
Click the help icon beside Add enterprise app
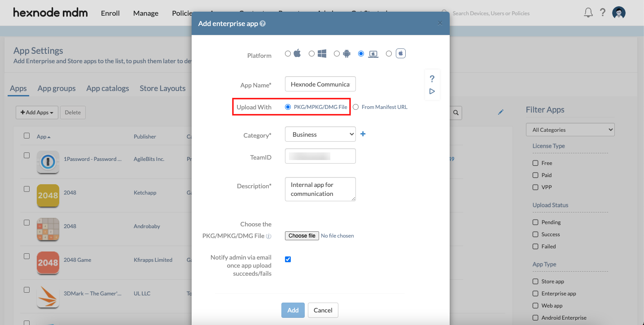click(x=263, y=23)
